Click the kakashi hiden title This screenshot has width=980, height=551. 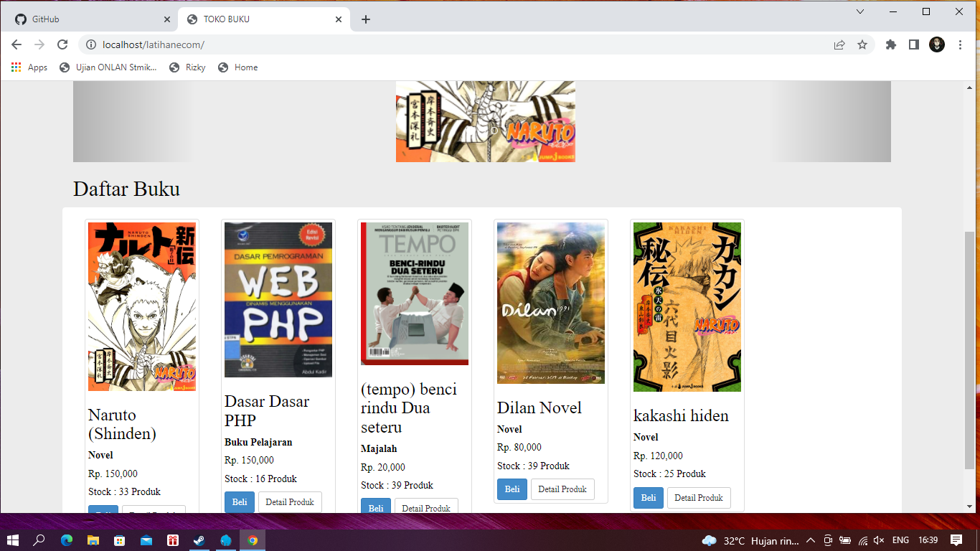(x=681, y=415)
